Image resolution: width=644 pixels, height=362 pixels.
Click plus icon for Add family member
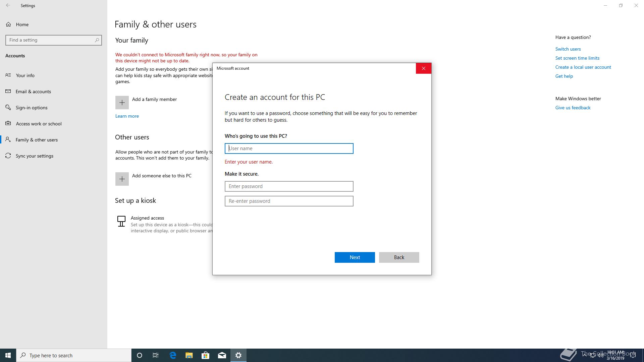(x=122, y=103)
